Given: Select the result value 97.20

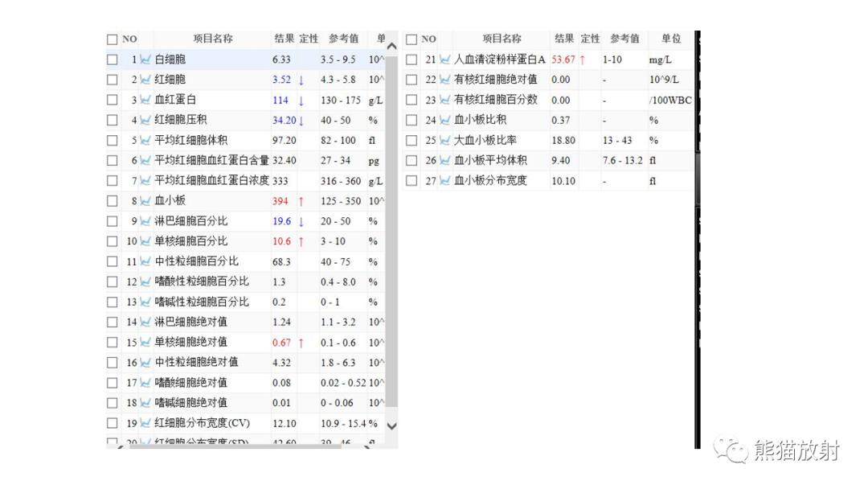Looking at the screenshot, I should coord(284,141).
